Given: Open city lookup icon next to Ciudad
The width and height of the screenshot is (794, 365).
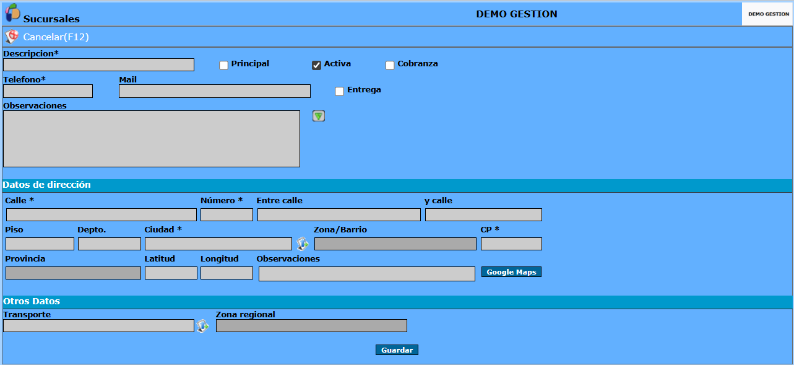Looking at the screenshot, I should [x=302, y=244].
